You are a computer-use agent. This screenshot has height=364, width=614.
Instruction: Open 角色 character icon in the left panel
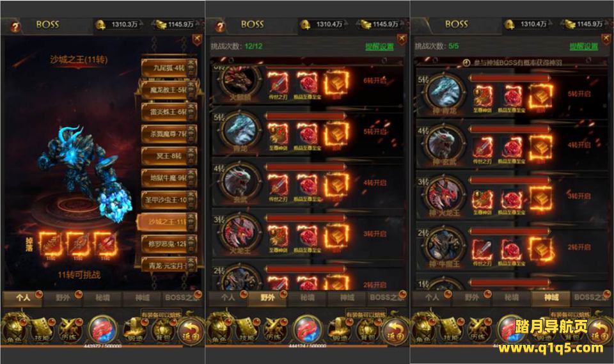(x=14, y=329)
